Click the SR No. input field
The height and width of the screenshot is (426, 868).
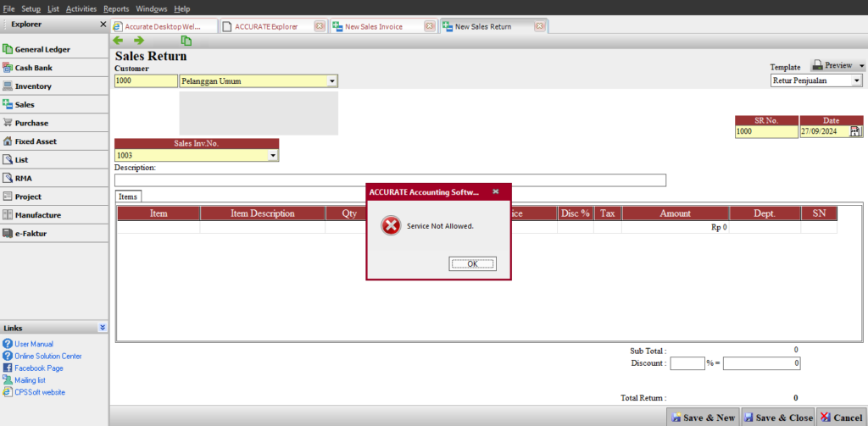pyautogui.click(x=766, y=131)
